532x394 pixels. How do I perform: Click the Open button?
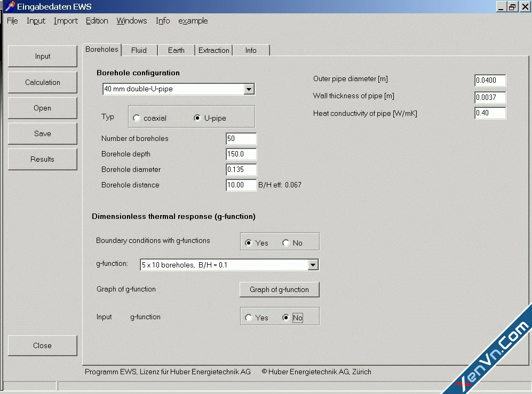click(x=42, y=108)
